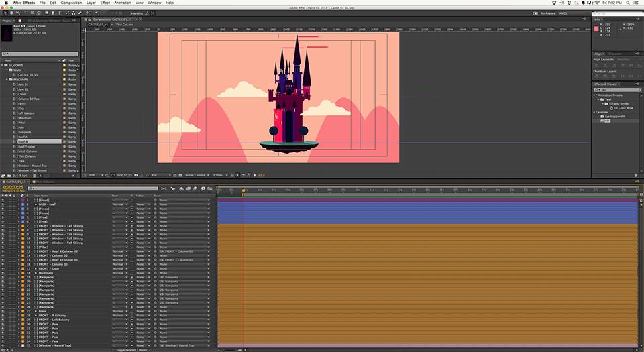
Task: Collapse the 01_COMPS folder in Project panel
Action: point(2,65)
